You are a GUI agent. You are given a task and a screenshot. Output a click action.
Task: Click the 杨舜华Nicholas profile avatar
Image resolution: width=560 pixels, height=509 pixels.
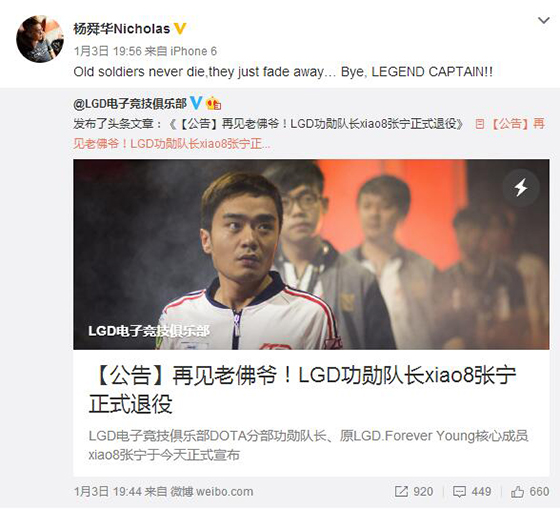click(x=40, y=39)
